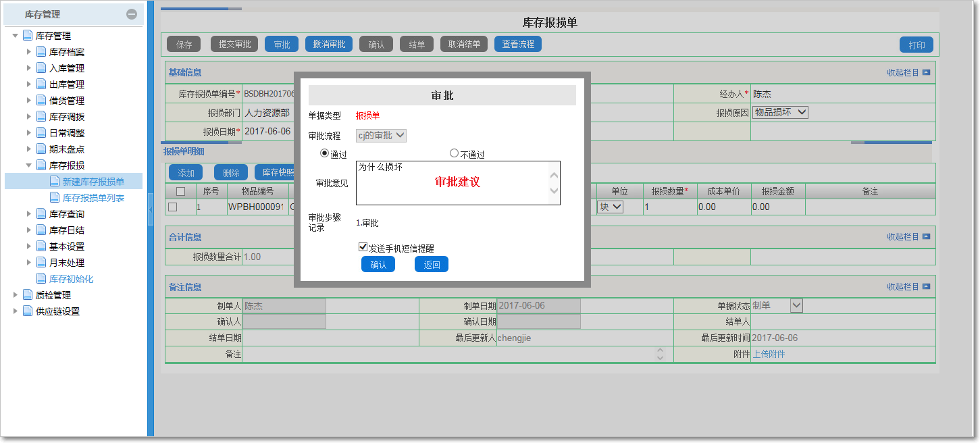Click the 库存报损单列表 page icon
This screenshot has height=443, width=980.
55,198
